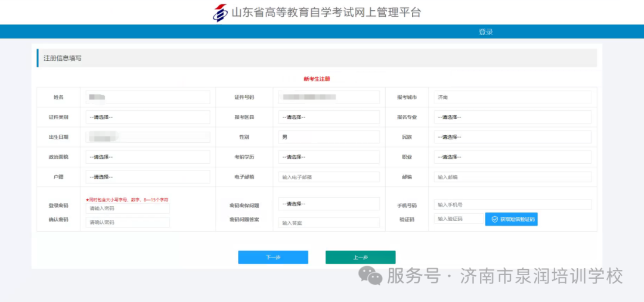Open the 政治面貌 dropdown

148,157
